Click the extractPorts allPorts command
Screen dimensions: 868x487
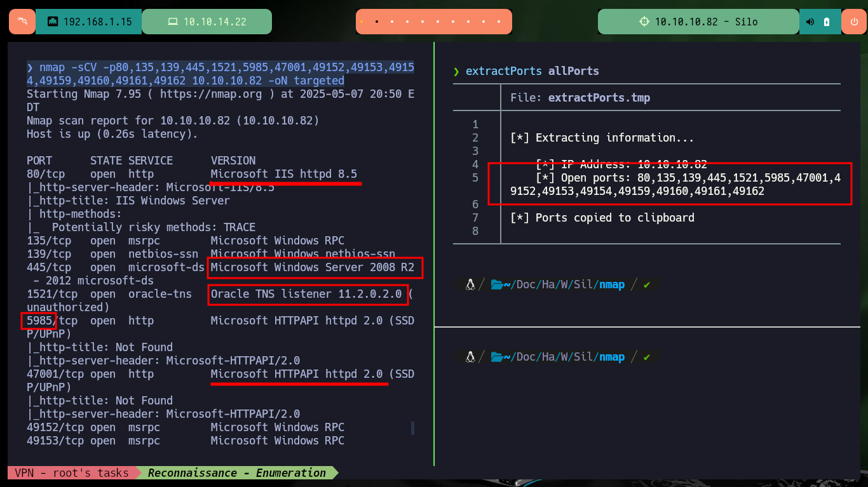532,71
